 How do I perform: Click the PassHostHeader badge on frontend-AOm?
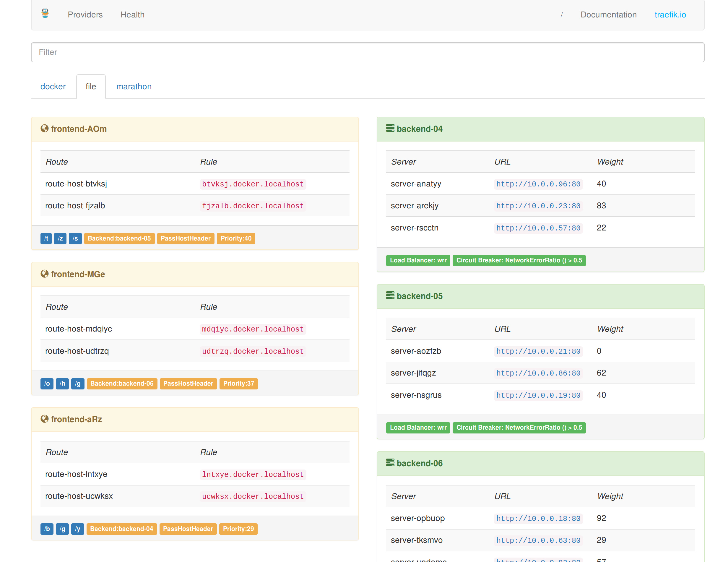tap(185, 238)
